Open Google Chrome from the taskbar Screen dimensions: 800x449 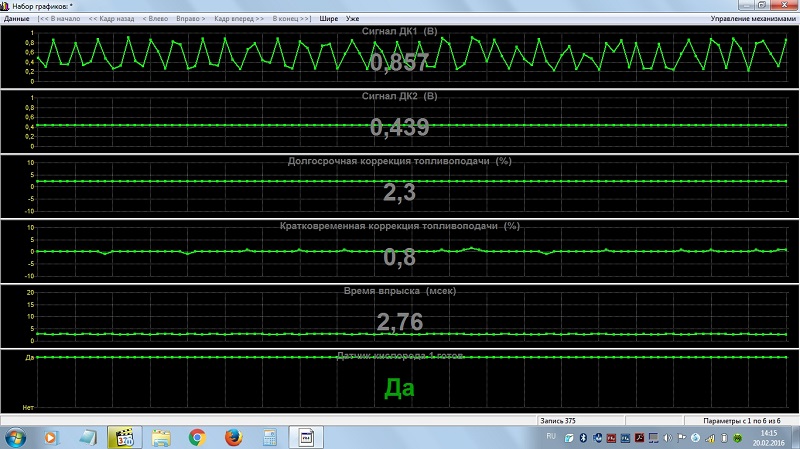pyautogui.click(x=197, y=437)
